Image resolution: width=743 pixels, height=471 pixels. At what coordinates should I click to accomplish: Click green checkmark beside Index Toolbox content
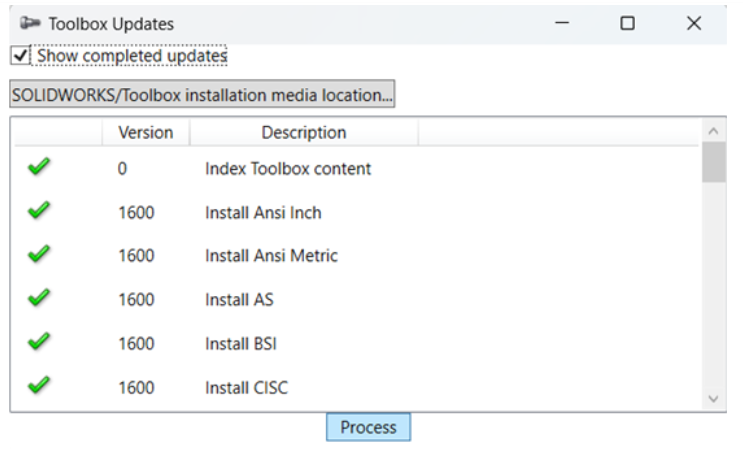click(39, 168)
